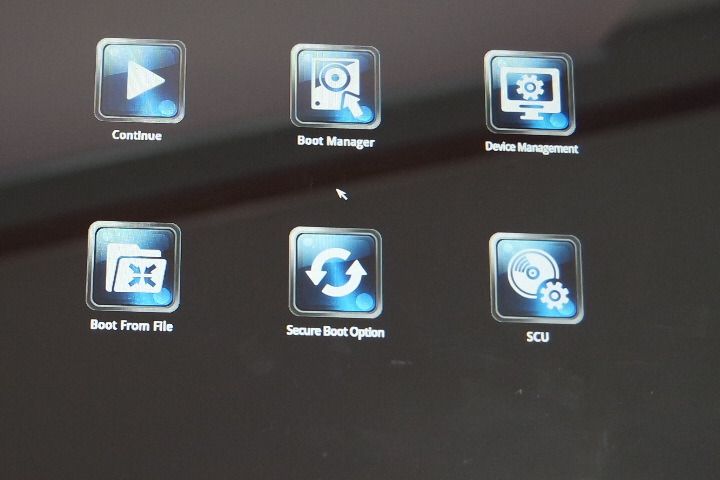The width and height of the screenshot is (720, 480).
Task: Click the "SCU" text label
Action: 537,337
